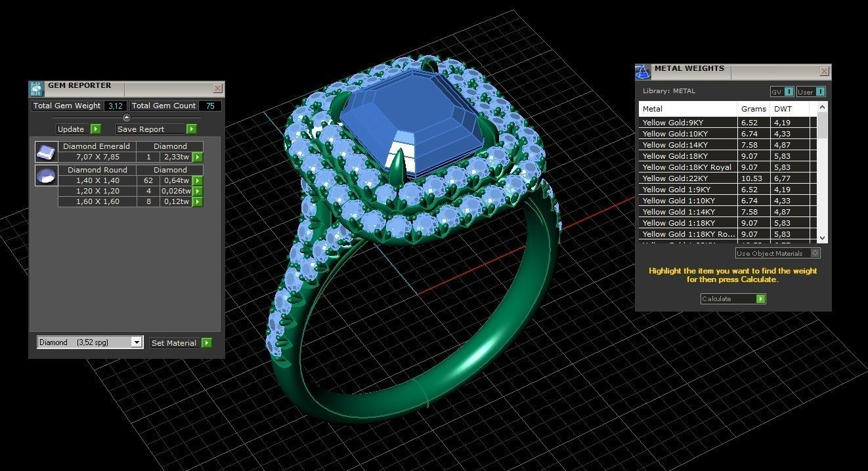Select the Yellow Gold:9KY row
Image resolution: width=868 pixels, height=471 pixels.
728,123
